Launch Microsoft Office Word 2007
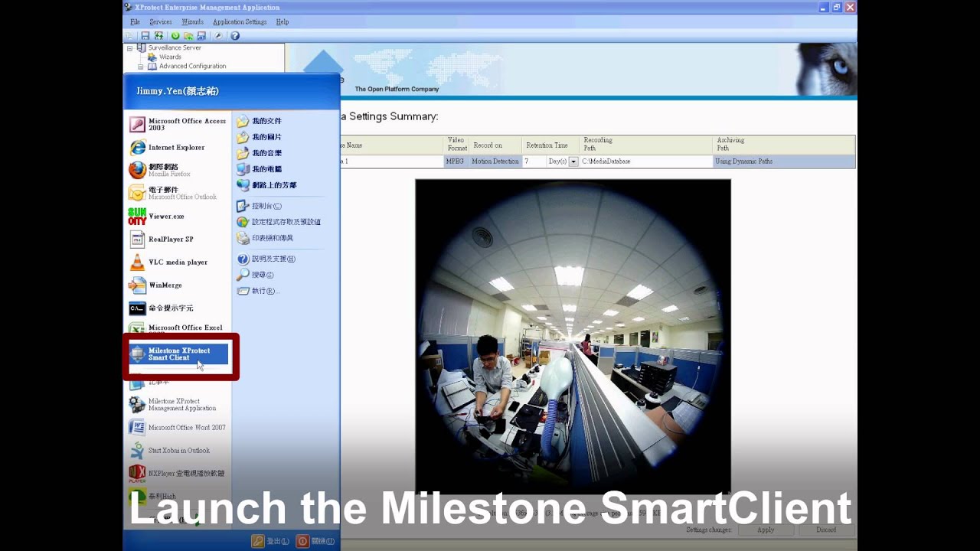 click(178, 427)
